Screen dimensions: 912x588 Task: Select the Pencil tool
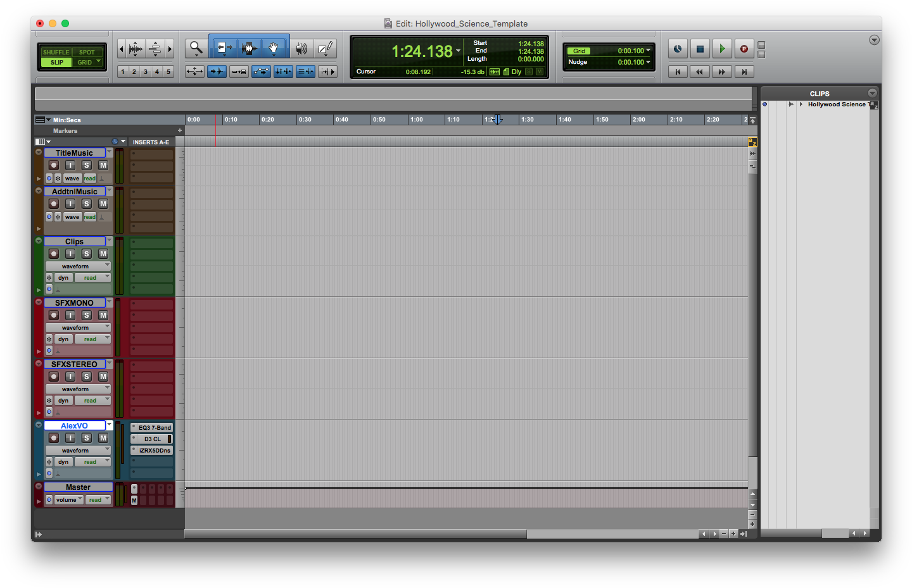(x=326, y=48)
